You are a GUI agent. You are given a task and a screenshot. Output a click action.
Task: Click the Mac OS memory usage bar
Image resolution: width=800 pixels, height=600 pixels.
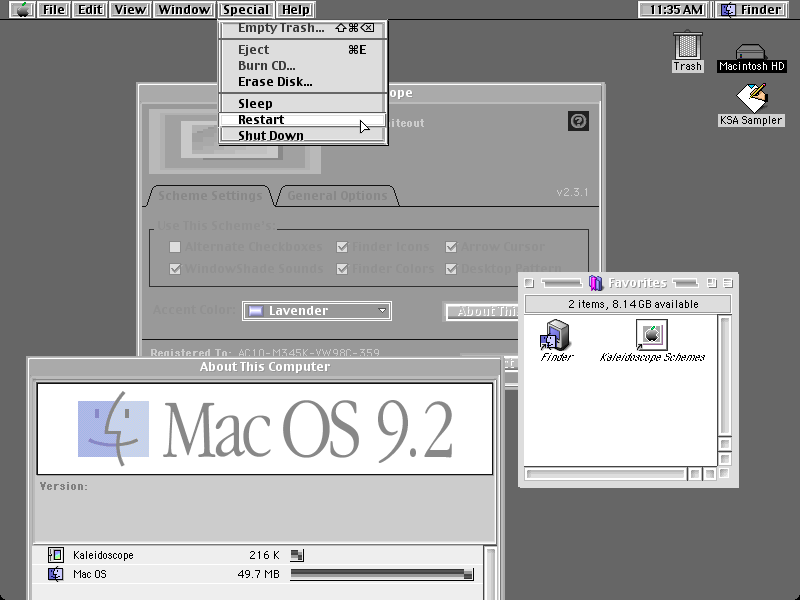tap(382, 574)
